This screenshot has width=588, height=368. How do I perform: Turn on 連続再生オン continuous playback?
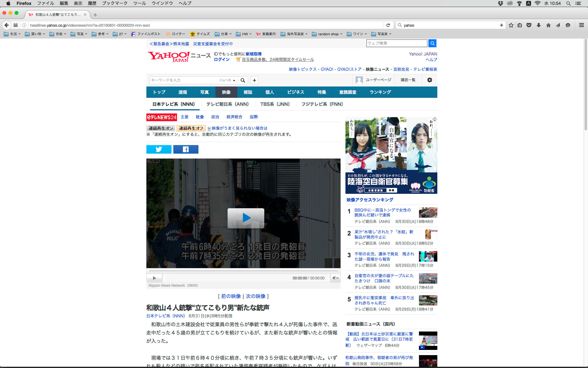(161, 128)
